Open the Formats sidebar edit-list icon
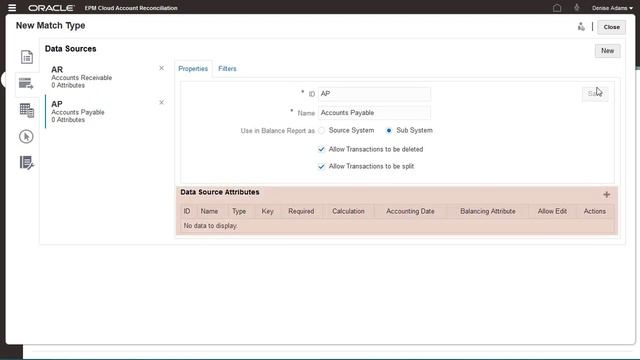Viewport: 640px width, 360px height. [27, 163]
